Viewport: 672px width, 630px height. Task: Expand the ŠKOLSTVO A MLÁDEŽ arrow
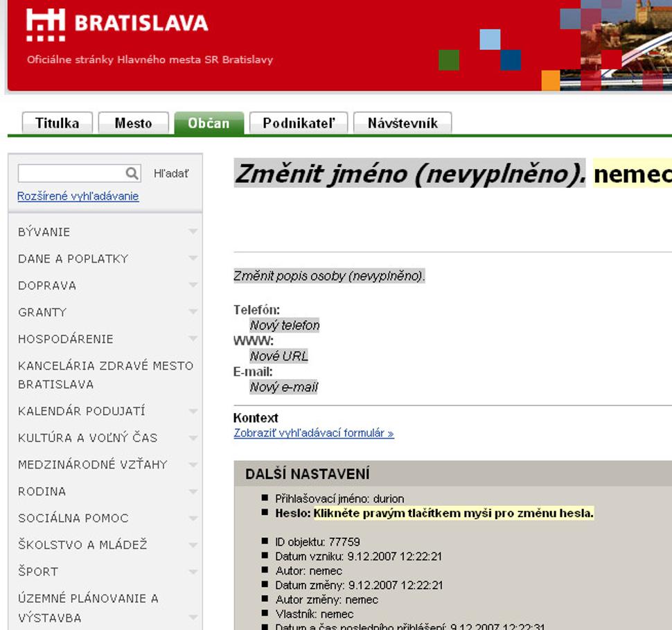[x=193, y=545]
